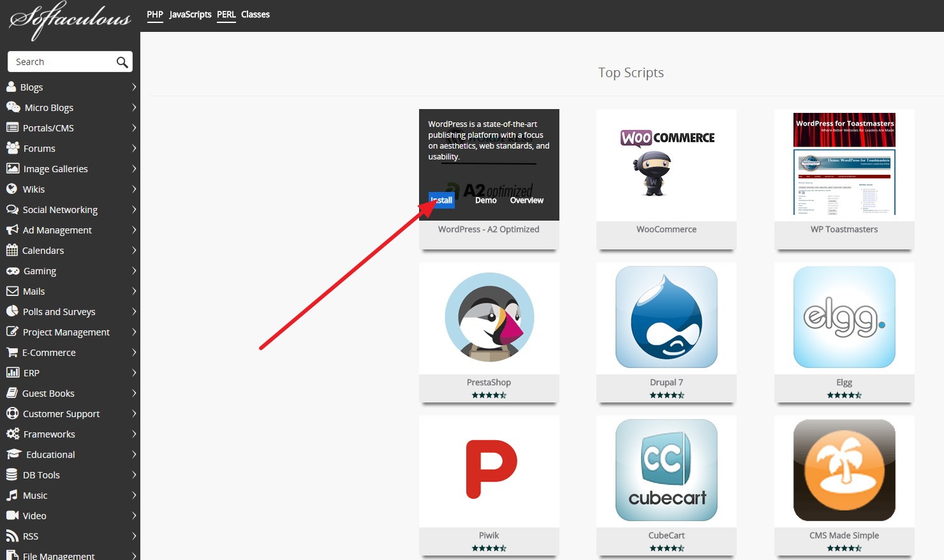Viewport: 944px width, 560px height.
Task: Open the WooCommerce script name link
Action: (x=667, y=229)
